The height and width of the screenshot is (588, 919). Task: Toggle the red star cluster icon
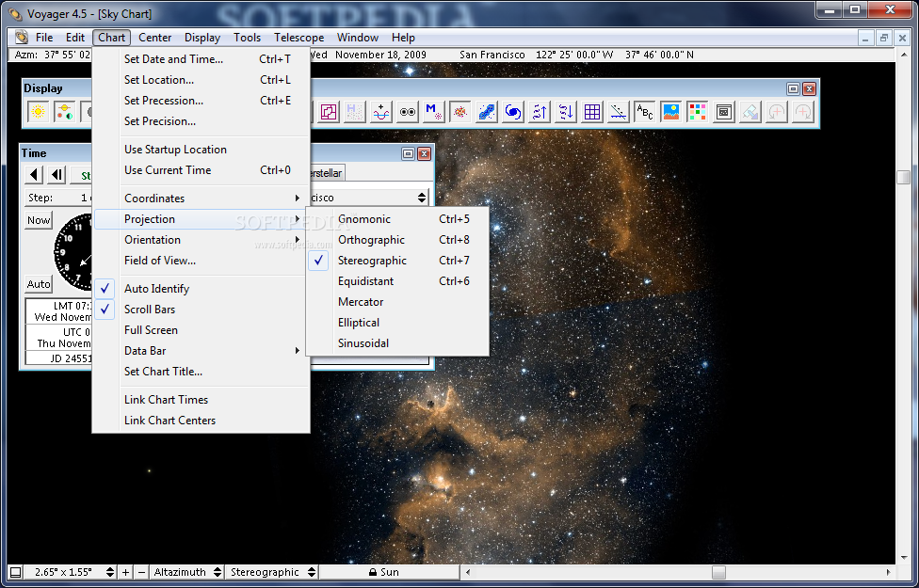[460, 111]
